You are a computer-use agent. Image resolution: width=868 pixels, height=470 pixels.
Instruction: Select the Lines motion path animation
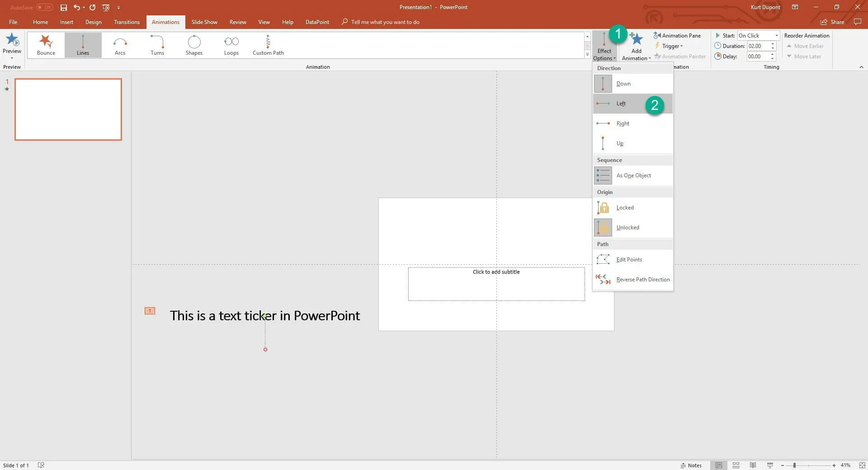click(x=83, y=45)
